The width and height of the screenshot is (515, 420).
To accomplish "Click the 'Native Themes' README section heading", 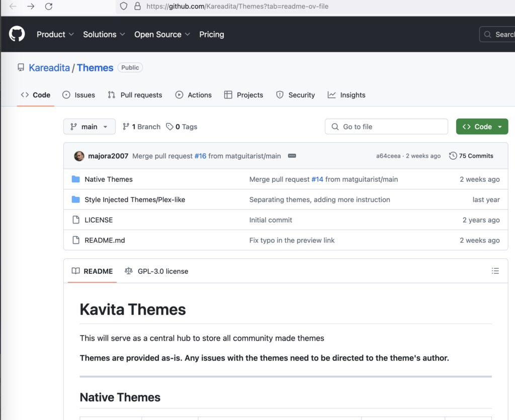I will coord(120,397).
